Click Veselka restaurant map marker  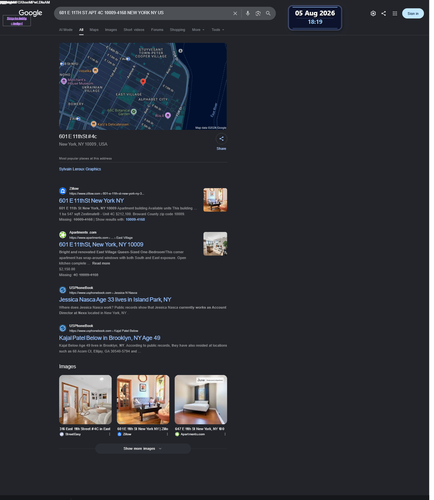click(x=95, y=70)
